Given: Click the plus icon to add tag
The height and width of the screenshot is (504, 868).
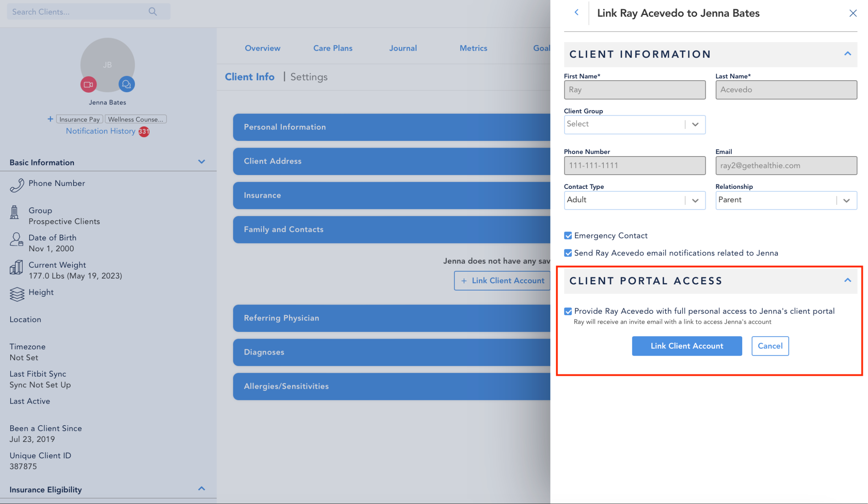Looking at the screenshot, I should coord(50,119).
